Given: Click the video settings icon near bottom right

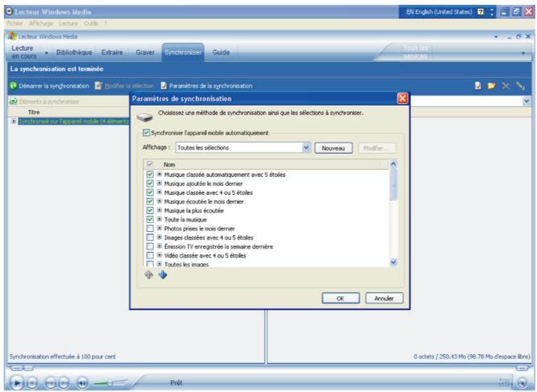Looking at the screenshot, I should [503, 383].
